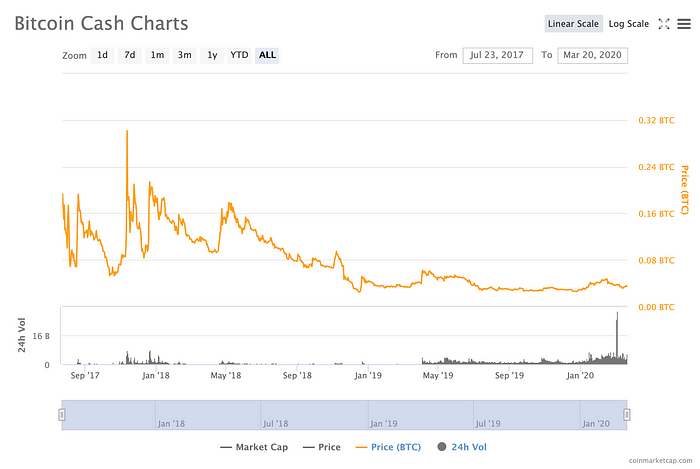The width and height of the screenshot is (700, 469).
Task: Click the May '19 x-axis label
Action: (438, 376)
